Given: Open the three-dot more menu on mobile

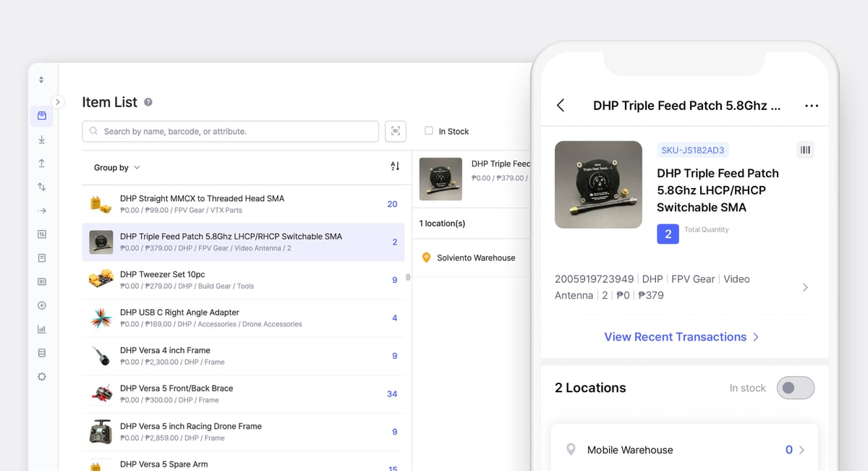Looking at the screenshot, I should pos(812,106).
